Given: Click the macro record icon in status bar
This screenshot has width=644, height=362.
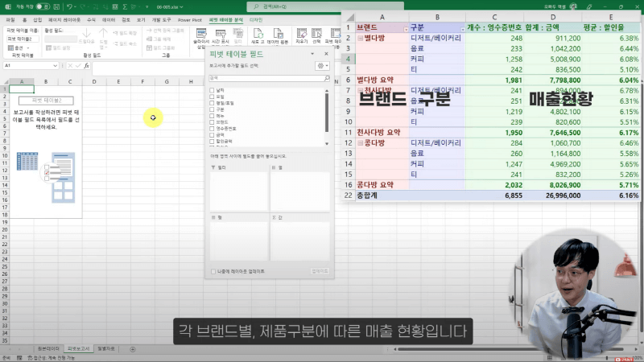Looking at the screenshot, I should pos(19,358).
